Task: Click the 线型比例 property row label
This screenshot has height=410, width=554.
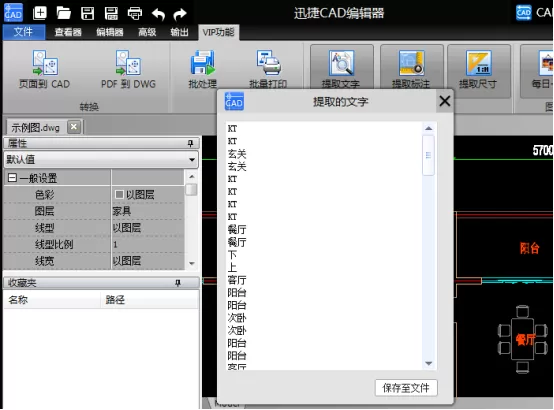Action: click(x=54, y=245)
